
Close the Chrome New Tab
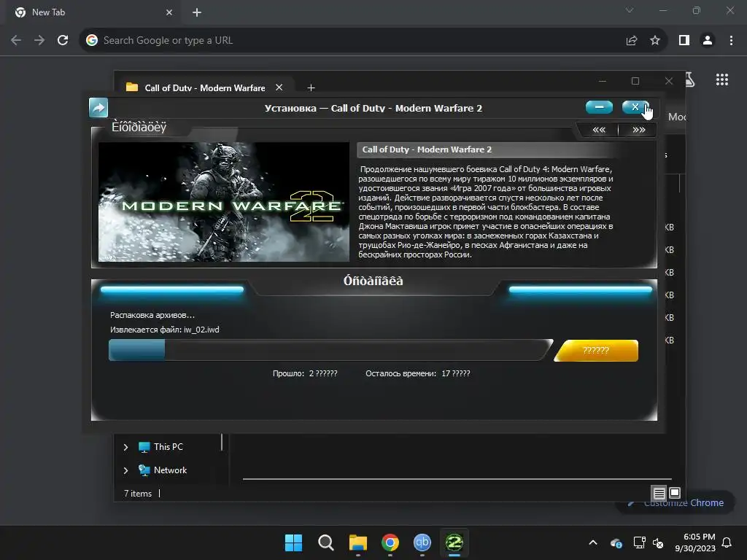[169, 12]
